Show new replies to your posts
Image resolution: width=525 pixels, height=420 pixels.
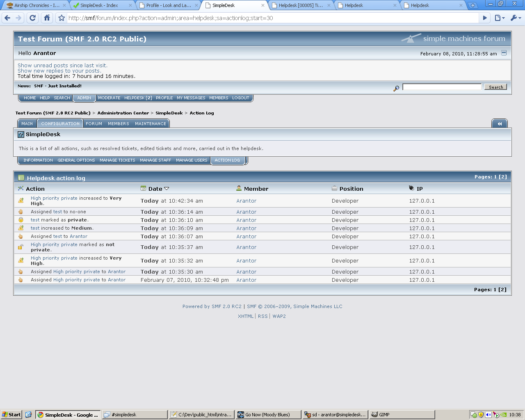(x=59, y=71)
